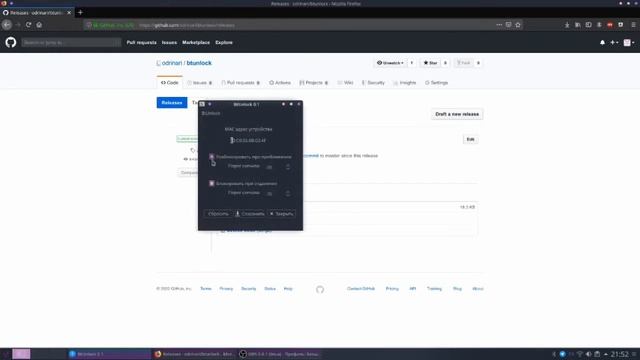The height and width of the screenshot is (360, 640).
Task: Switch to Firefox taskbar entry
Action: point(194,354)
